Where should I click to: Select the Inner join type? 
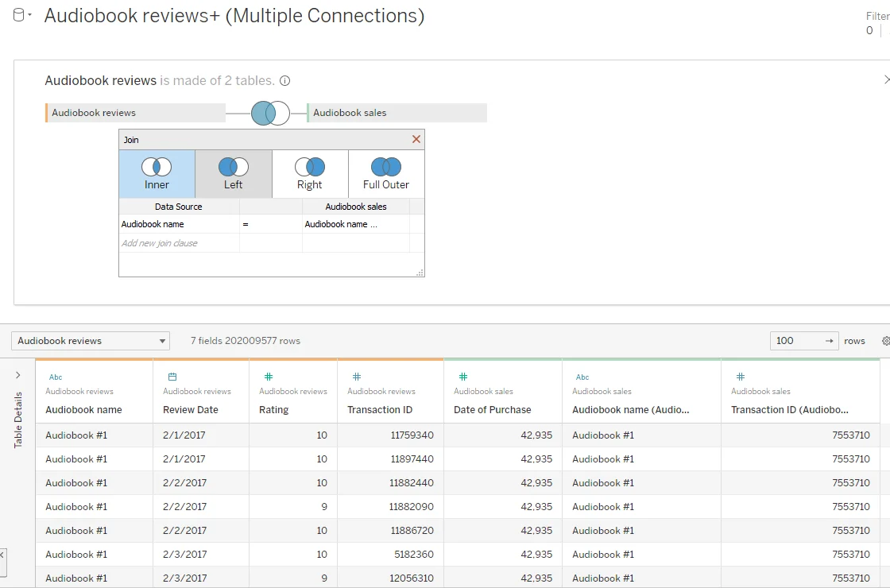point(157,174)
